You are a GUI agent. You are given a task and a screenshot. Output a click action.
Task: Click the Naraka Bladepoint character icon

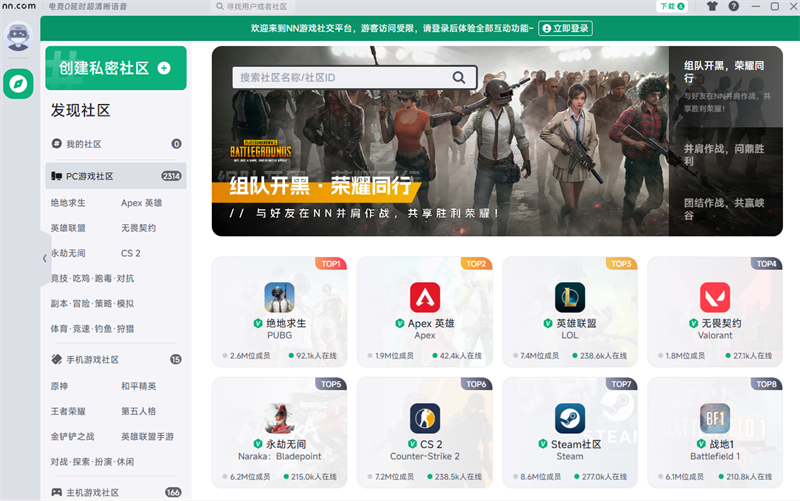[x=280, y=418]
